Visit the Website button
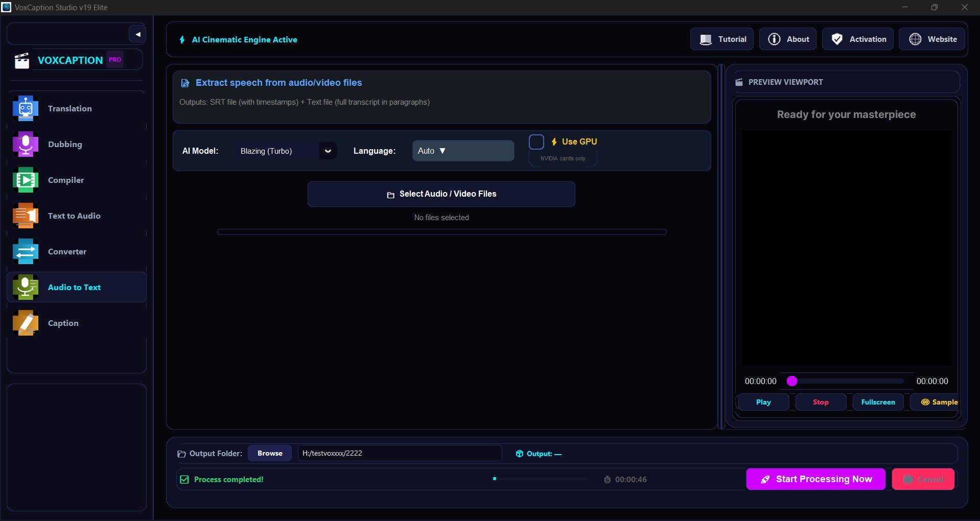 coord(932,39)
